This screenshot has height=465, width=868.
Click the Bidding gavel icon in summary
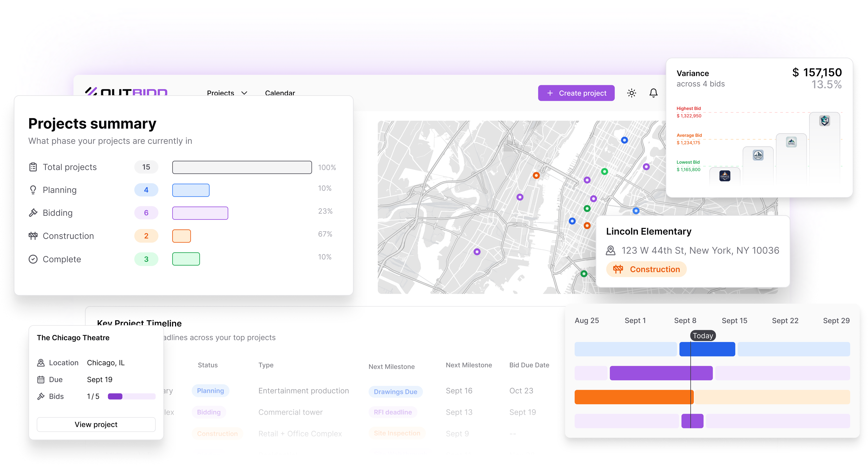coord(33,213)
